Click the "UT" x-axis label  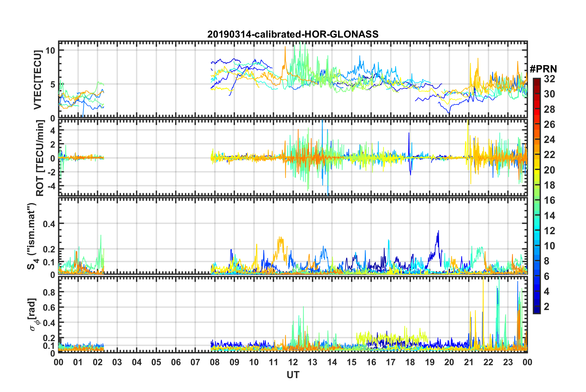tap(293, 375)
